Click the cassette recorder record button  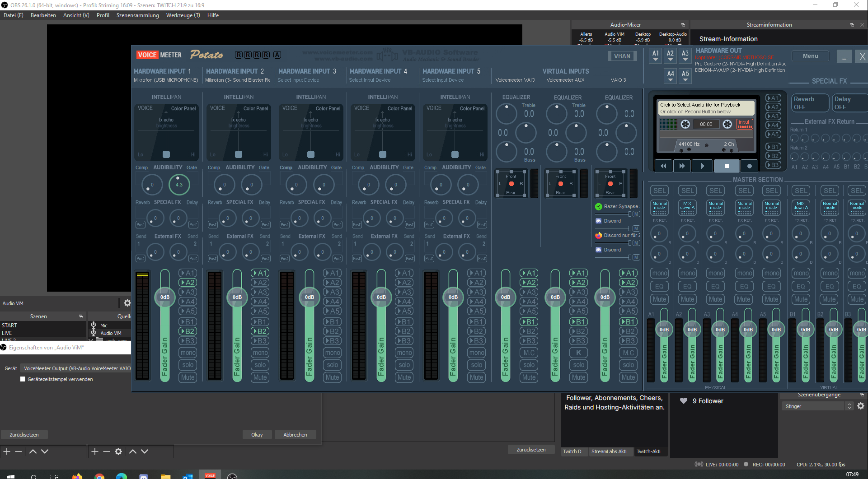pyautogui.click(x=749, y=166)
